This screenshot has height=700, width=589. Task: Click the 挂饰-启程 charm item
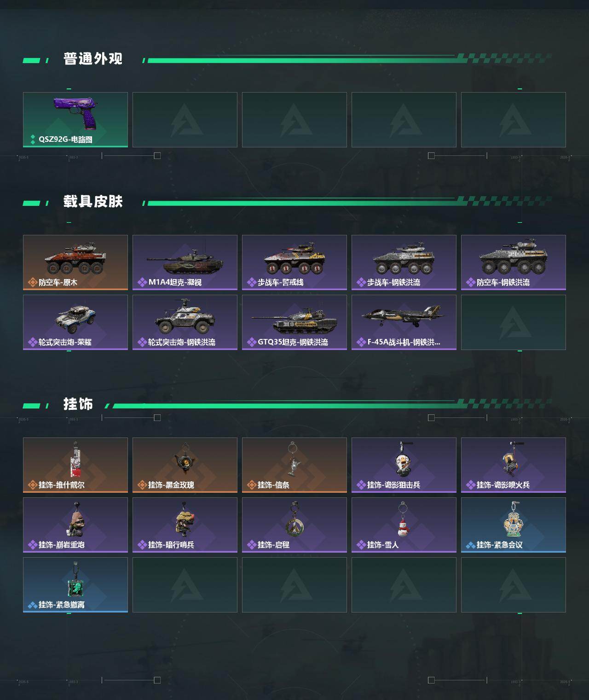pos(294,525)
